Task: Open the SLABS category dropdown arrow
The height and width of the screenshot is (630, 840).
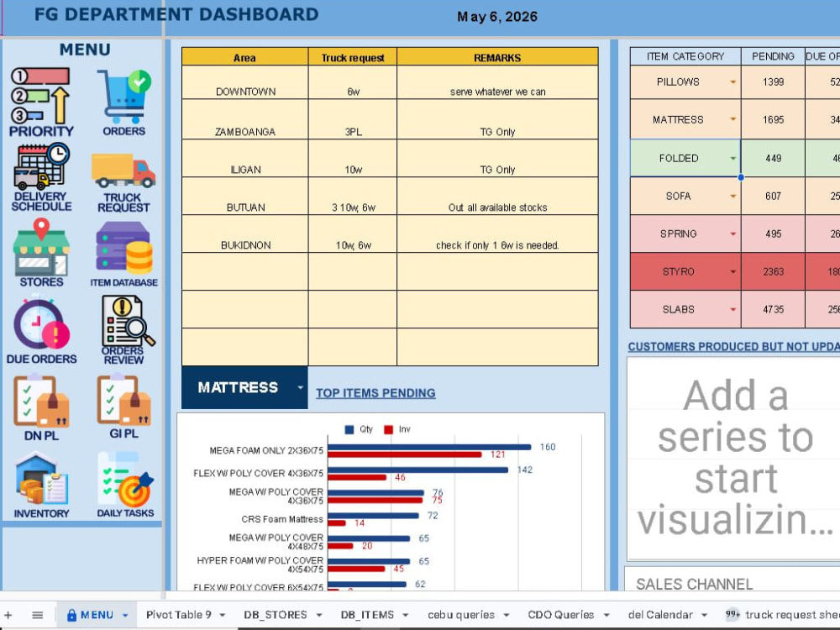Action: (x=732, y=310)
